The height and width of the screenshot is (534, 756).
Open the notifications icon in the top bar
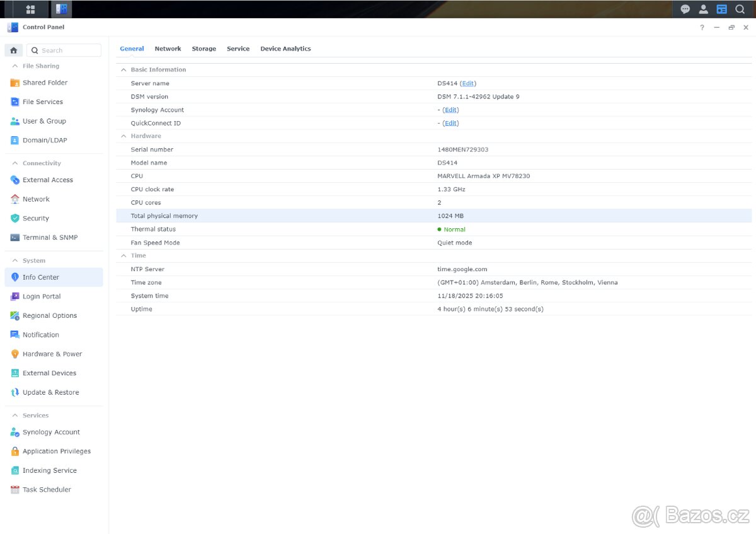(x=684, y=9)
